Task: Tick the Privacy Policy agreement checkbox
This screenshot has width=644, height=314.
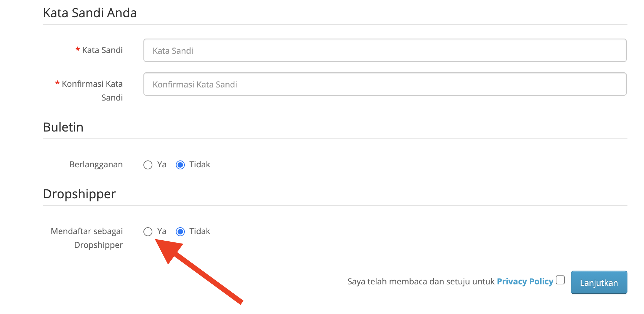Action: click(x=560, y=280)
